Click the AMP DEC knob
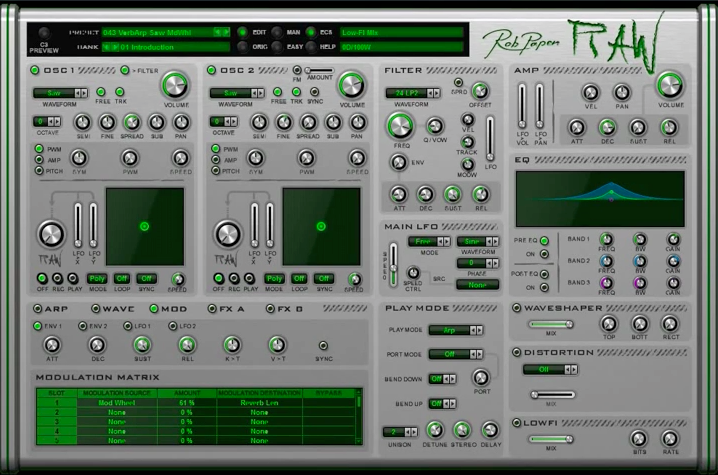Image resolution: width=718 pixels, height=475 pixels. coord(607,127)
